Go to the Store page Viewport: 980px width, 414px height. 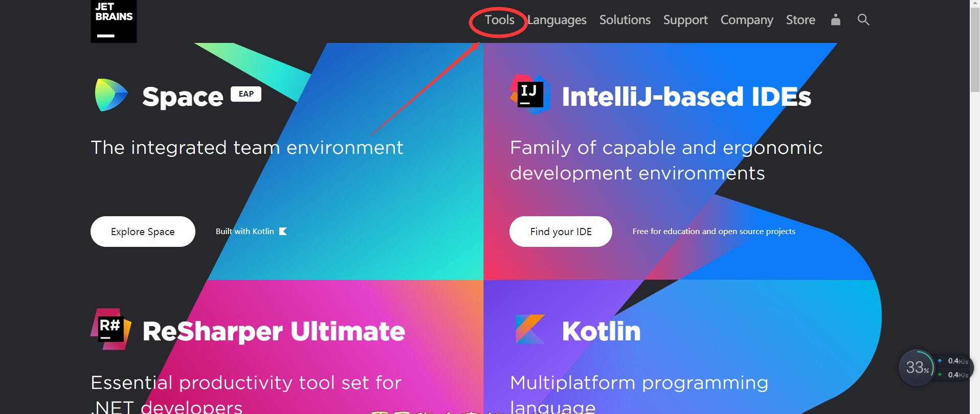[800, 20]
